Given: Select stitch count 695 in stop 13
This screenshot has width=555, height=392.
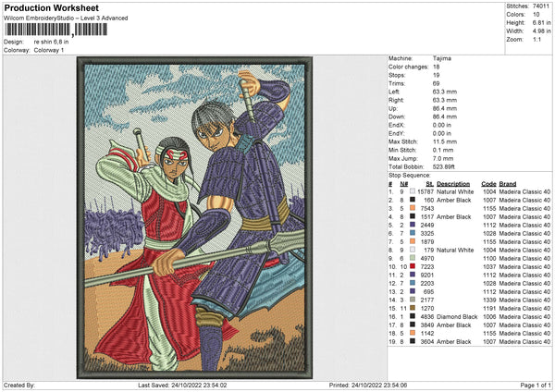Looking at the screenshot, I should (x=429, y=291).
